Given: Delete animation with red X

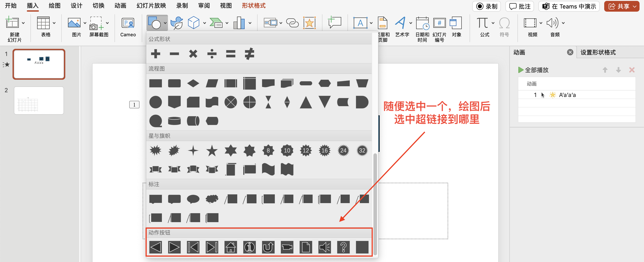Looking at the screenshot, I should point(631,70).
